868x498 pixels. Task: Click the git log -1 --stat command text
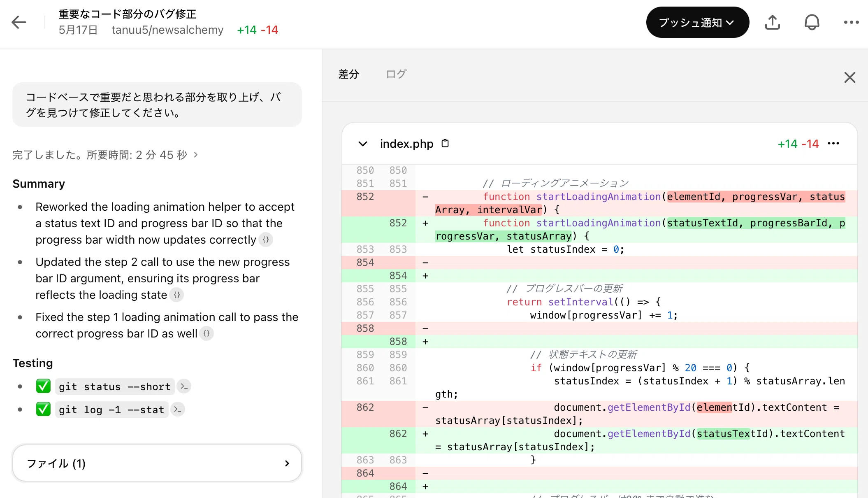point(111,410)
